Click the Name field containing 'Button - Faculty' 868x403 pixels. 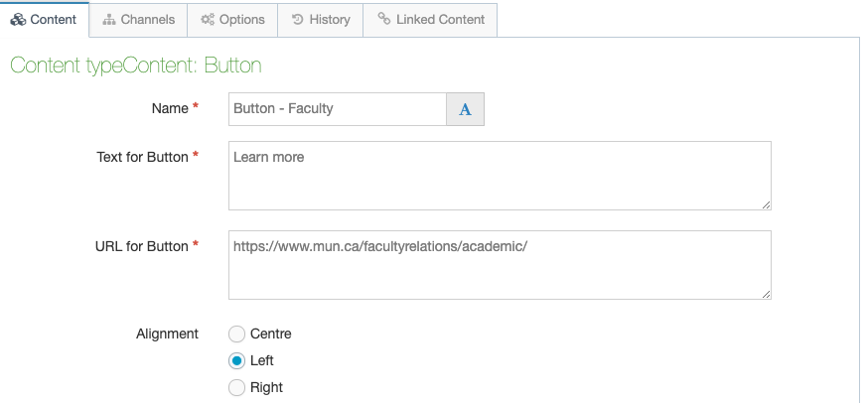338,109
